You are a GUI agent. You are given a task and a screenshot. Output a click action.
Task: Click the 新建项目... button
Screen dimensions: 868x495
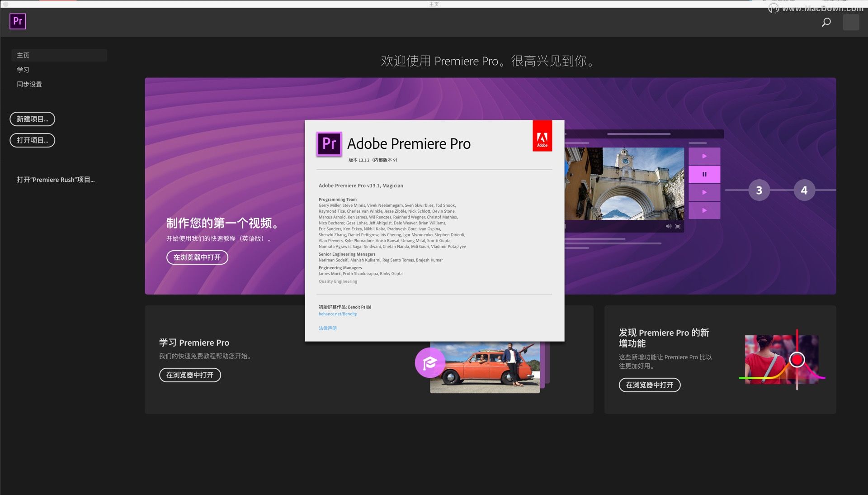click(x=32, y=119)
